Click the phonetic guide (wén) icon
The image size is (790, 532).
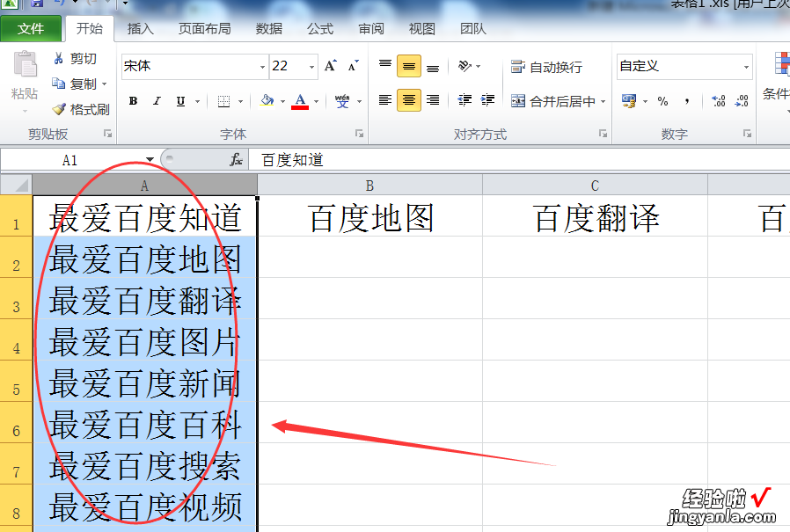point(342,101)
